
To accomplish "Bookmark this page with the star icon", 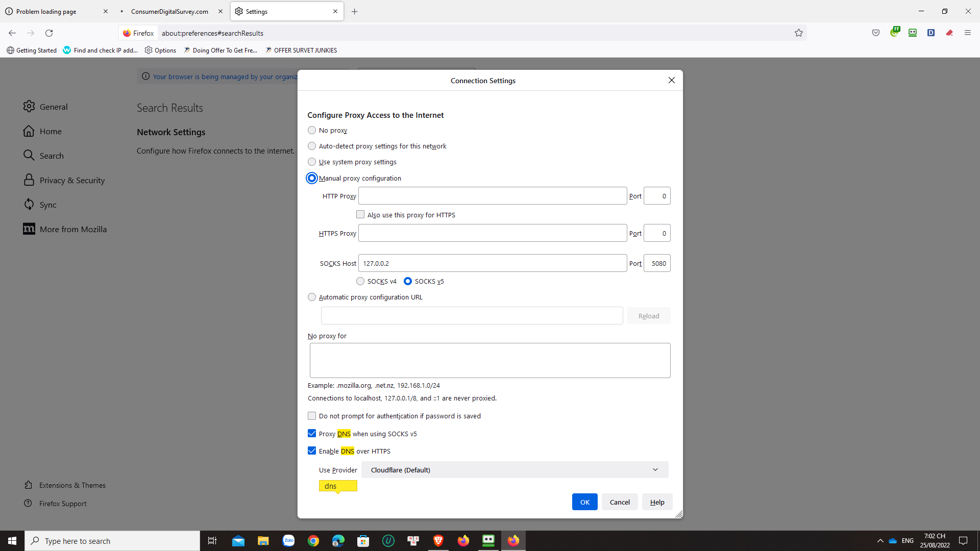I will tap(799, 33).
